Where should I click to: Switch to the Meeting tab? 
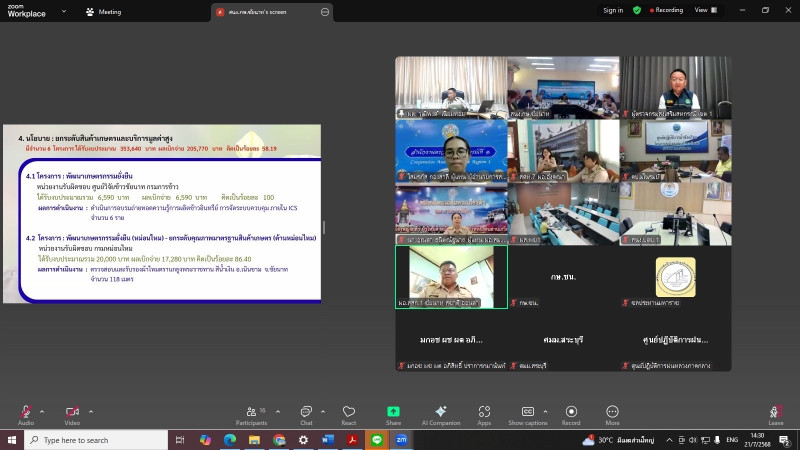pyautogui.click(x=104, y=11)
